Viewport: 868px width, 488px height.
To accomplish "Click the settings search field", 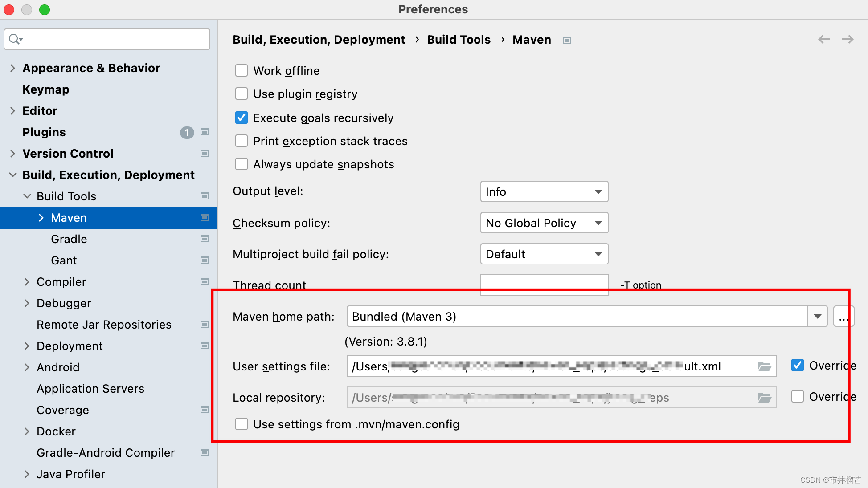I will click(107, 39).
